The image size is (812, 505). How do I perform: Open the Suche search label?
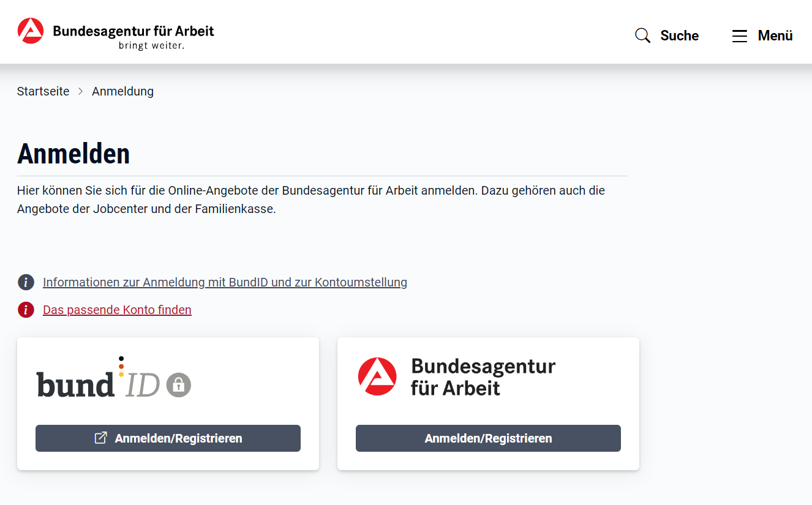679,36
